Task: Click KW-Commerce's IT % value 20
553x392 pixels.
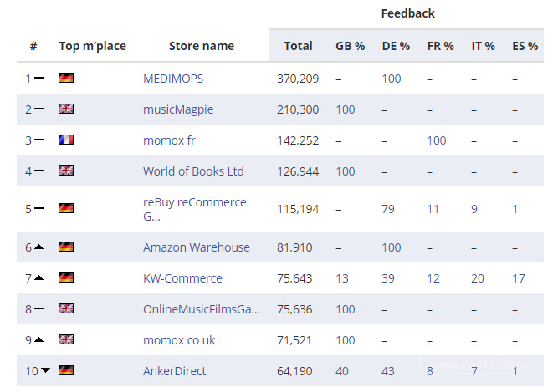Action: click(478, 278)
